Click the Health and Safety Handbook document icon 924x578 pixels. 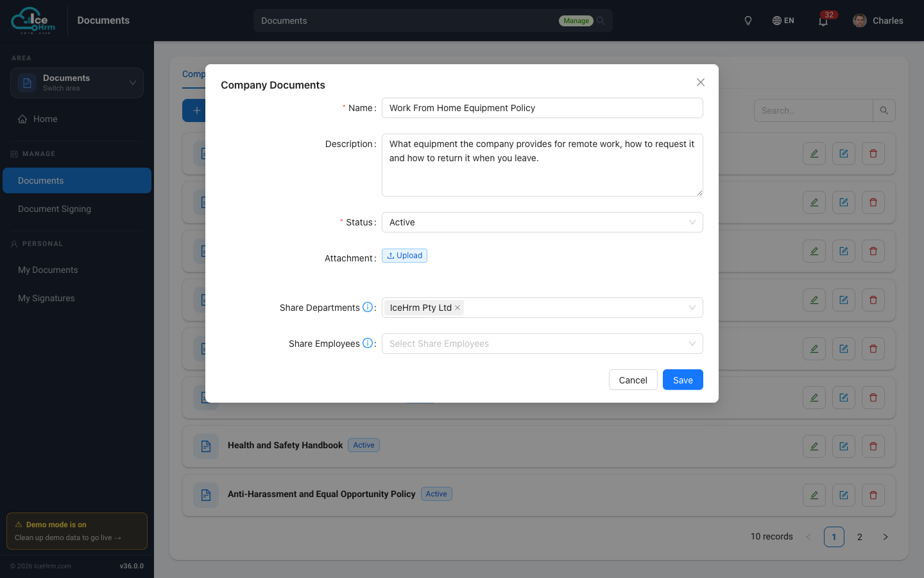tap(206, 446)
